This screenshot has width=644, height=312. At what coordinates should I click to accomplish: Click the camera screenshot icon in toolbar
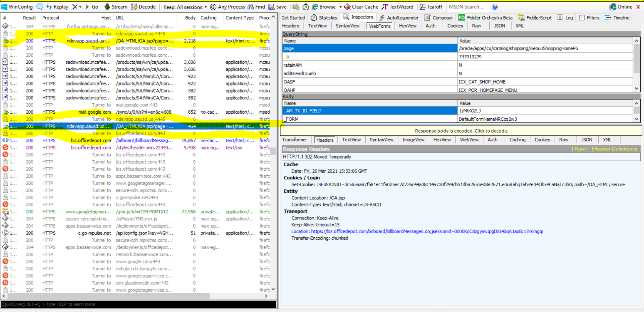(296, 7)
